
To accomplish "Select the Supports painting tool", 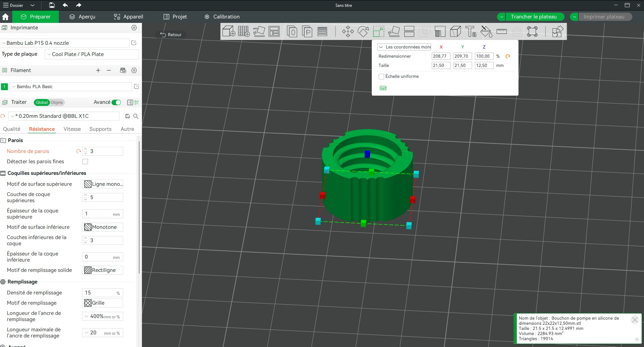I will tap(440, 31).
